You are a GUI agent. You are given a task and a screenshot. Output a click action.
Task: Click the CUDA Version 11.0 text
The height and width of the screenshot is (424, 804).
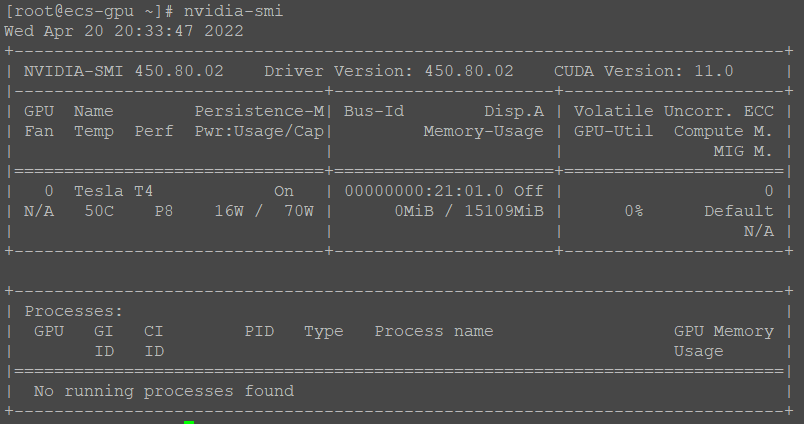pyautogui.click(x=643, y=71)
